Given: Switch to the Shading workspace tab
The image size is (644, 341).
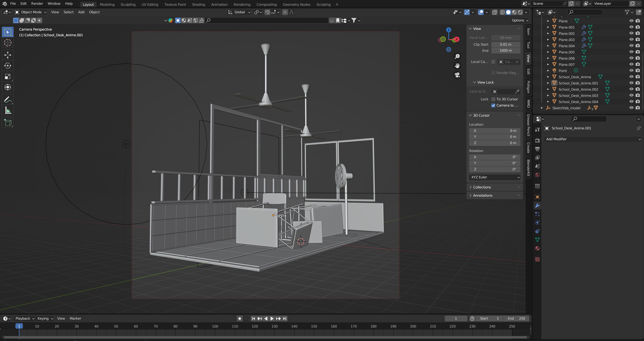Looking at the screenshot, I should click(x=198, y=4).
